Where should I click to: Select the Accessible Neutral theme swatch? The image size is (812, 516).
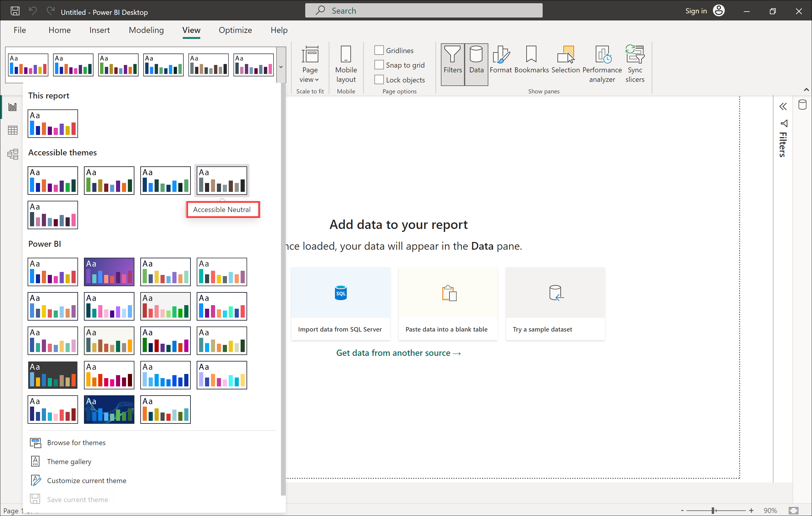(x=222, y=180)
